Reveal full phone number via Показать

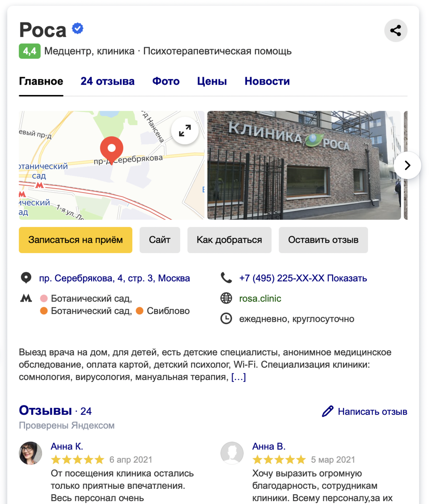[347, 278]
